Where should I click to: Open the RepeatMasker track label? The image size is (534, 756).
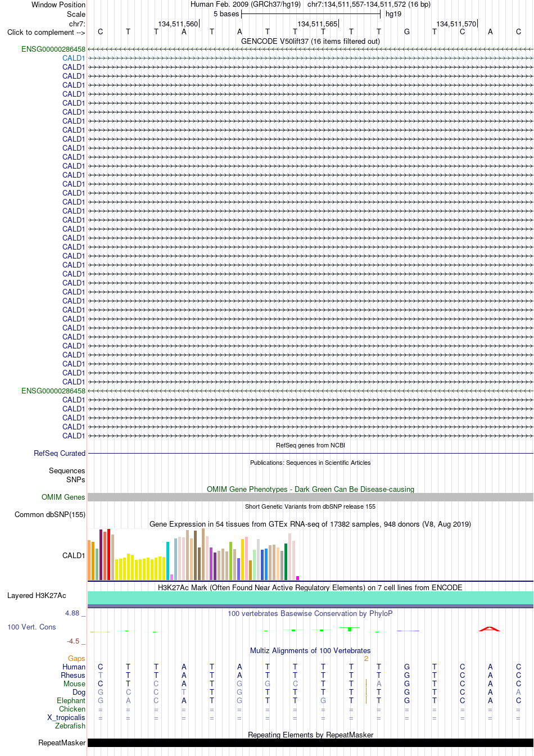[x=62, y=743]
